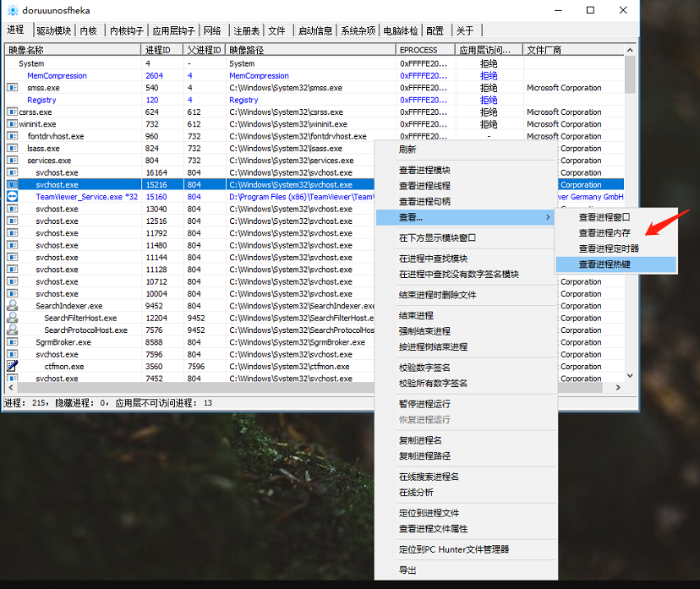This screenshot has width=700, height=589.
Task: Click the smss.exe window icon
Action: 12,88
